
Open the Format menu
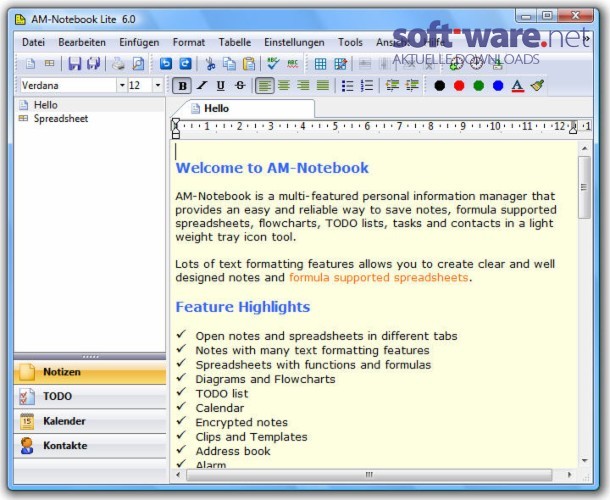point(189,42)
